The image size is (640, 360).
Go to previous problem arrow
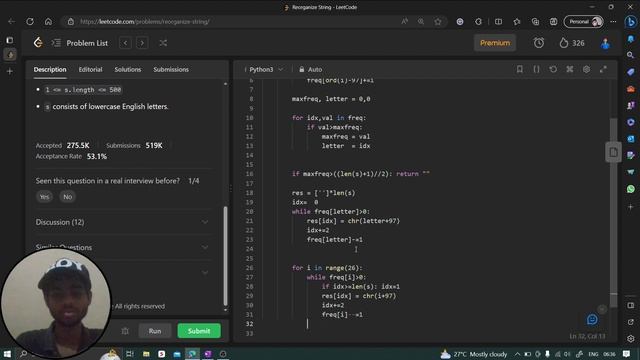click(125, 43)
